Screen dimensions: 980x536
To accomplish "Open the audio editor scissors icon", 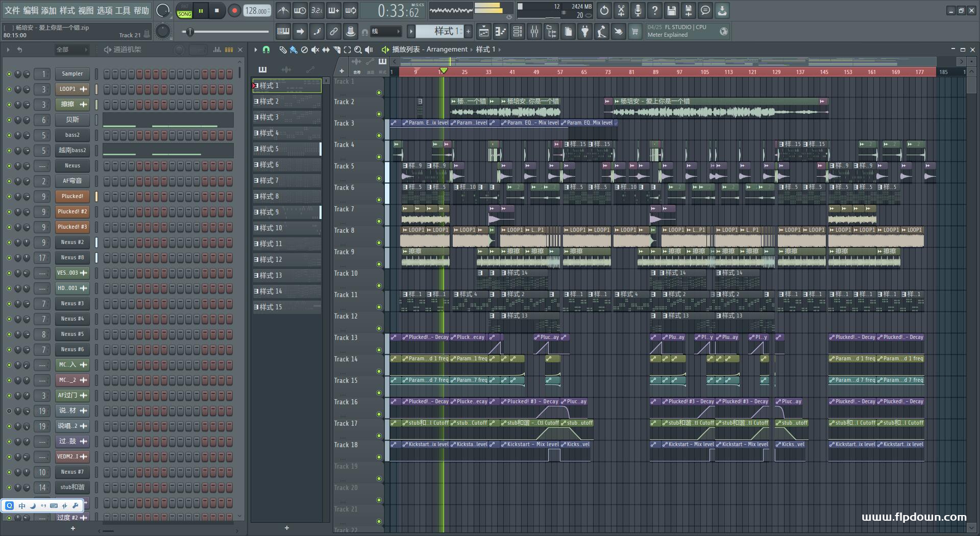I will [621, 10].
